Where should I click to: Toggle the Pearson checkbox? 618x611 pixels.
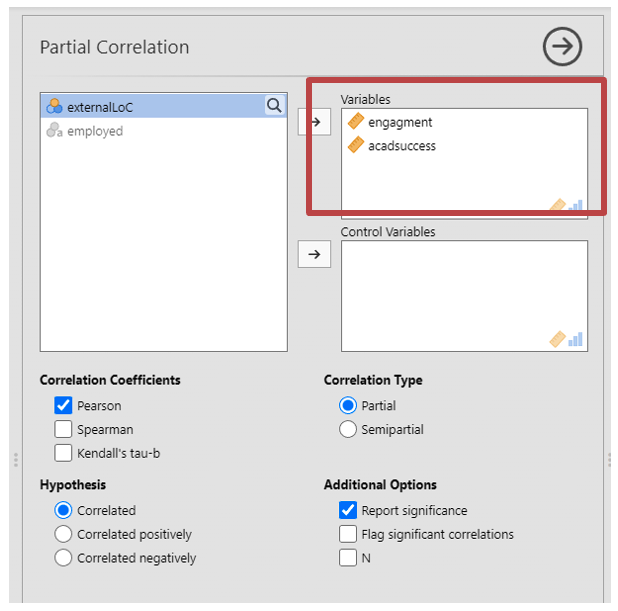tap(64, 406)
